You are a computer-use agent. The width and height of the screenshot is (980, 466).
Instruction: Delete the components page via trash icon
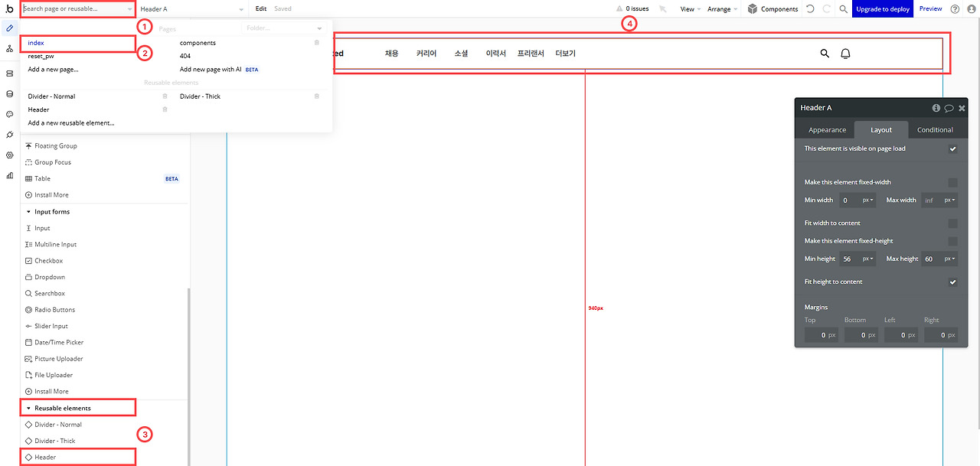[x=317, y=43]
